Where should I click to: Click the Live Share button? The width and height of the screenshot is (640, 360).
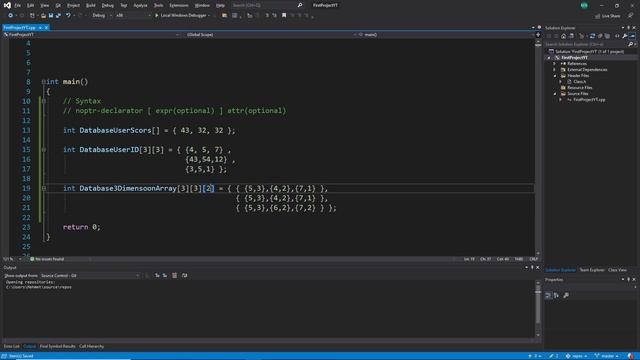(x=608, y=16)
